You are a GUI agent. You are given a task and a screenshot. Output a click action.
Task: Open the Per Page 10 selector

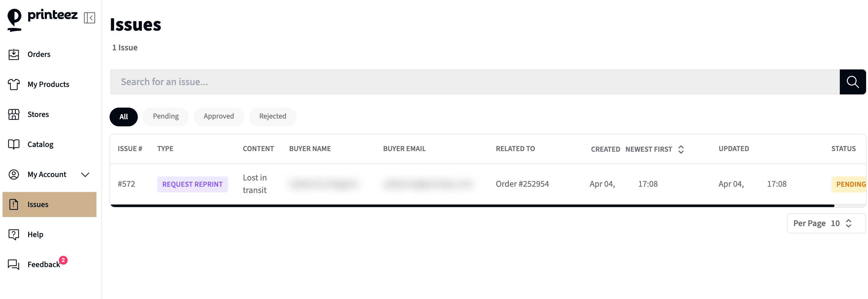tap(826, 223)
